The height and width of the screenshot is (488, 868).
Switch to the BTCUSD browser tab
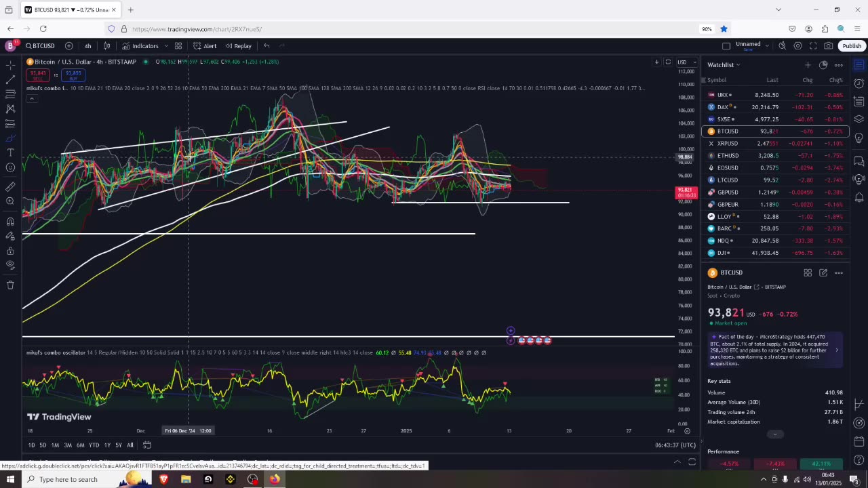click(71, 10)
